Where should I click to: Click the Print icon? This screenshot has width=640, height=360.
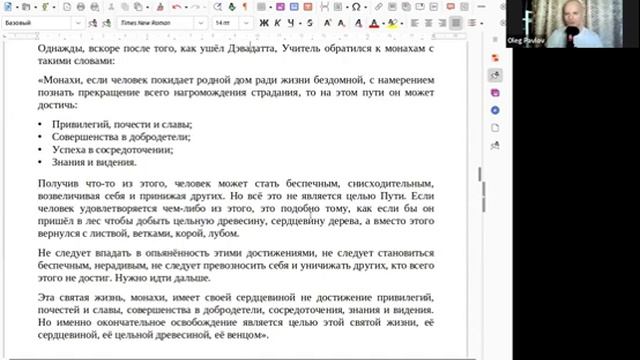(x=81, y=7)
